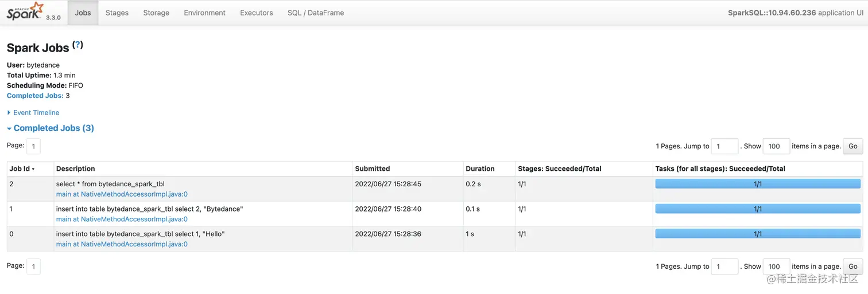Click the help question mark icon
The width and height of the screenshot is (868, 294).
[78, 45]
